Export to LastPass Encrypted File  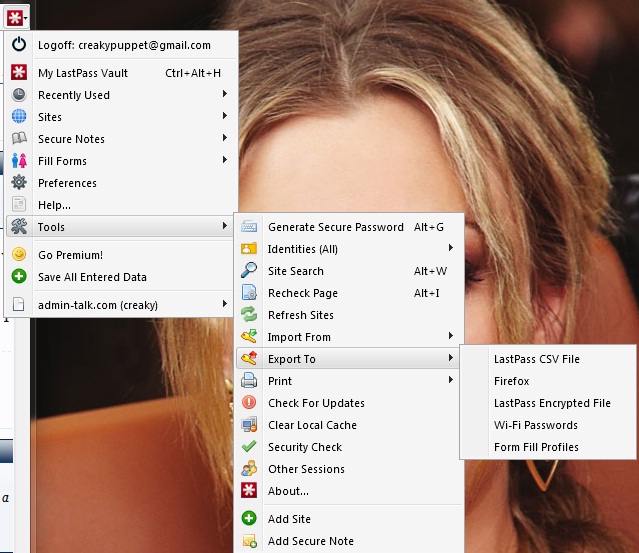pos(548,403)
